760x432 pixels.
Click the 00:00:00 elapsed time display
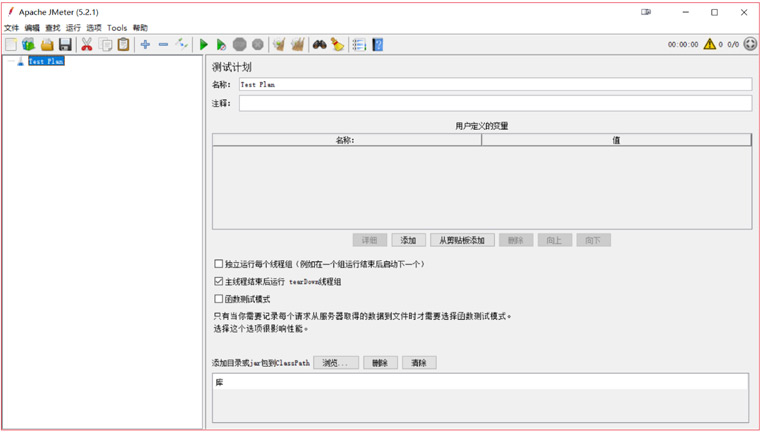[x=683, y=44]
